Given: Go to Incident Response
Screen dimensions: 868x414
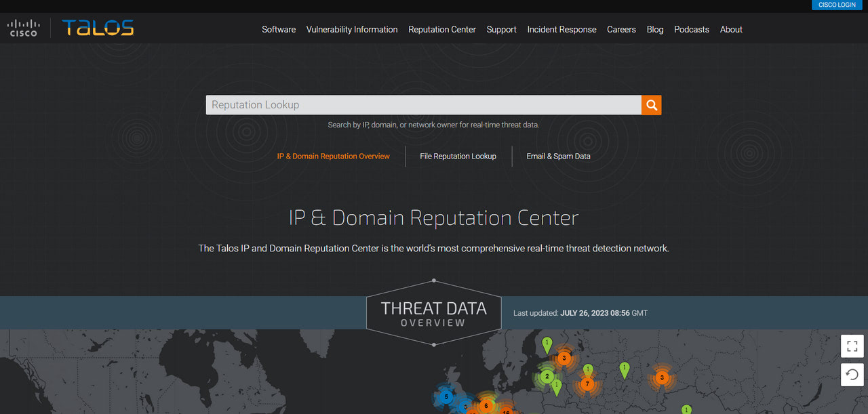Looking at the screenshot, I should 562,29.
